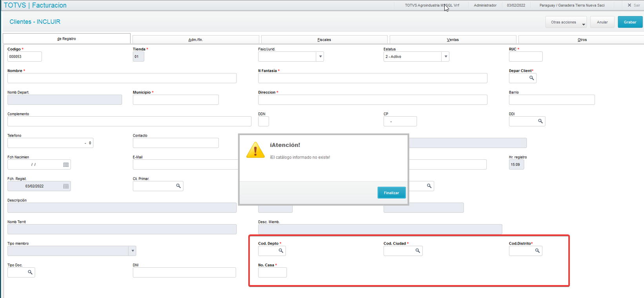
Task: Click into the Codigo field
Action: (x=24, y=57)
